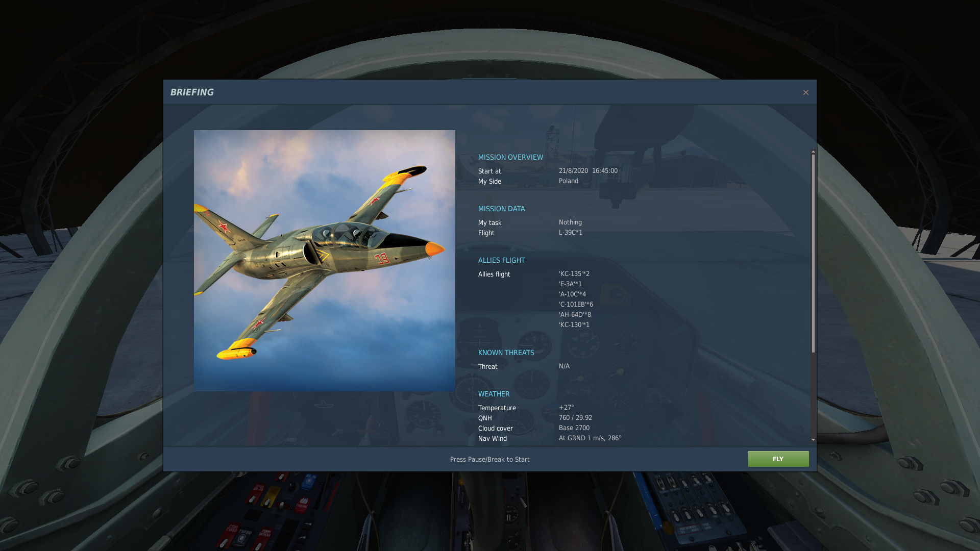Viewport: 980px width, 551px height.
Task: Select the ALLIES FLIGHT heading
Action: [501, 260]
